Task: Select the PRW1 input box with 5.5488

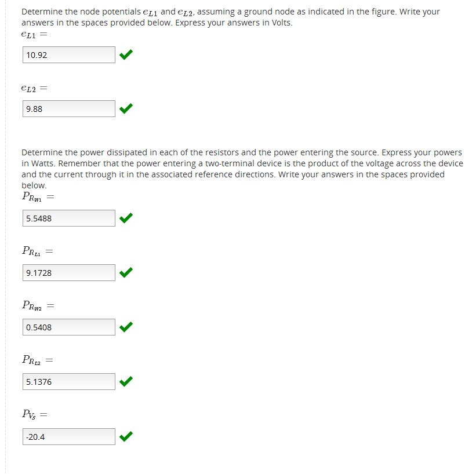Action: tap(69, 218)
